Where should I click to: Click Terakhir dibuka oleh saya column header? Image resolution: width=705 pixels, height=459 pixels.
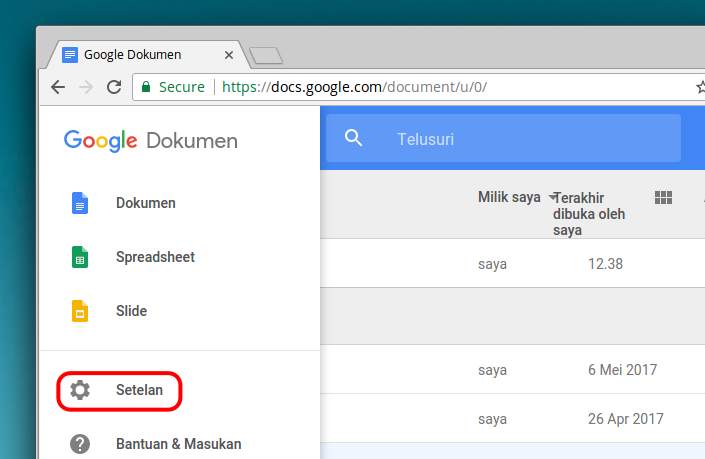tap(589, 214)
